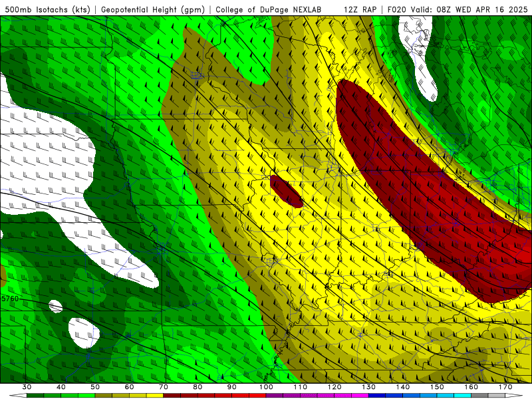Click the "30" color scale label
532x399 pixels.
click(27, 387)
